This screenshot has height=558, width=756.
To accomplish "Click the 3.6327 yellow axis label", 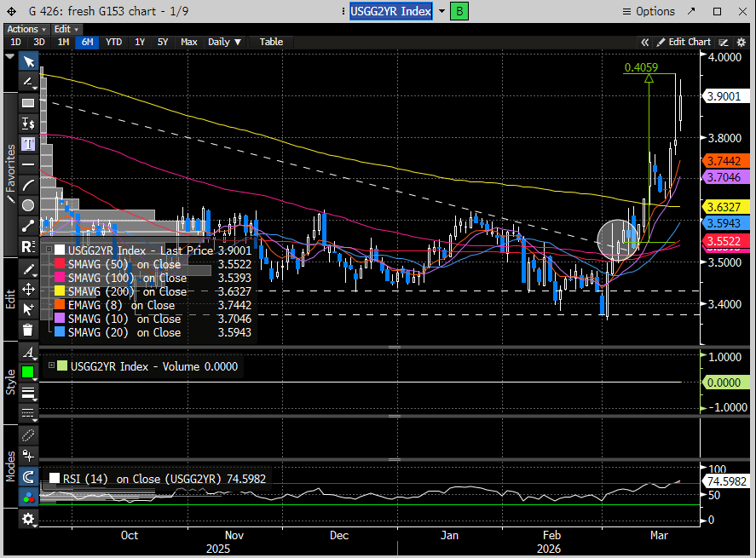I will [x=725, y=207].
